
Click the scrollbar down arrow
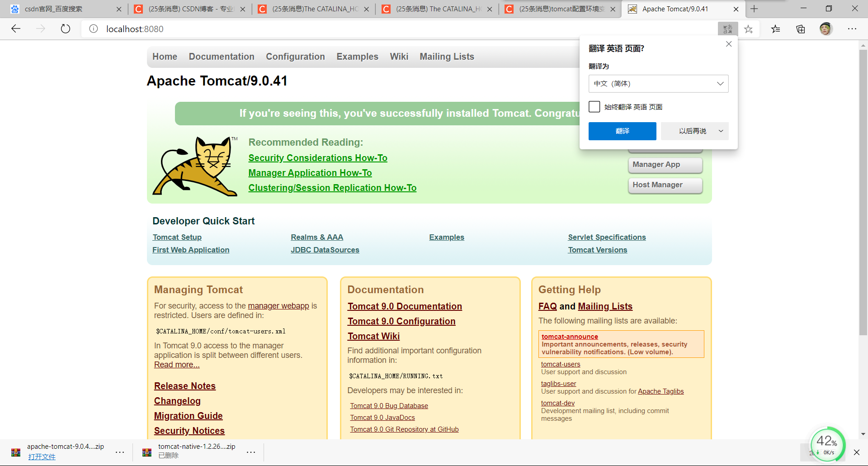coord(863,434)
